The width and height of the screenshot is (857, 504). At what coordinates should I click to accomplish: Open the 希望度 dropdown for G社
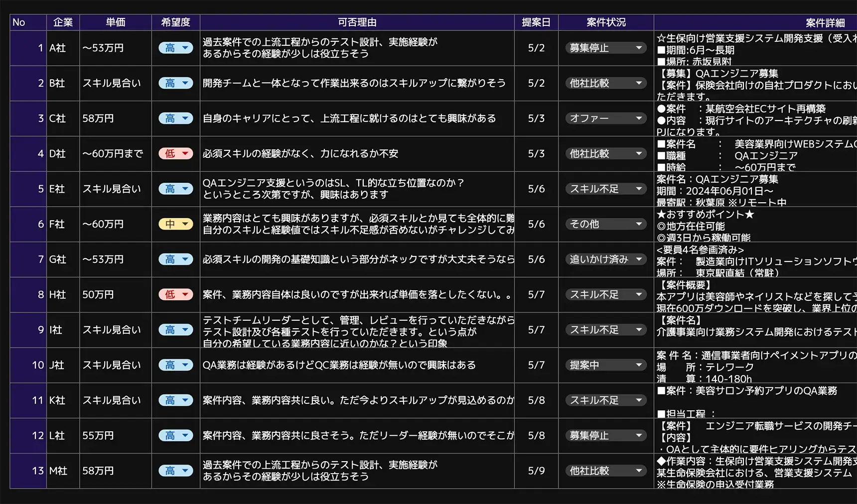176,259
